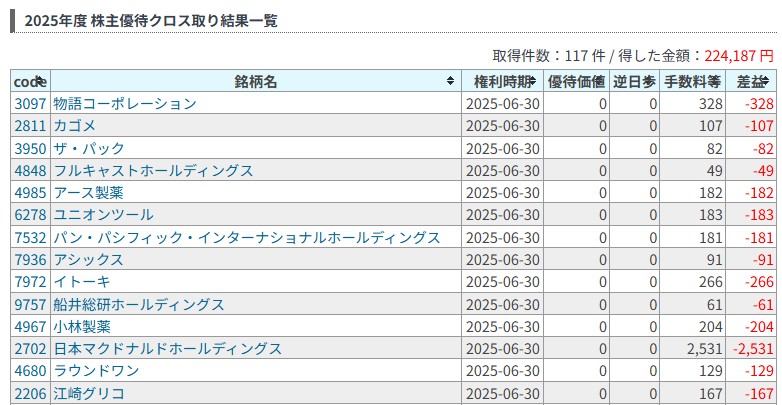Open stock code 2702 link

30,349
